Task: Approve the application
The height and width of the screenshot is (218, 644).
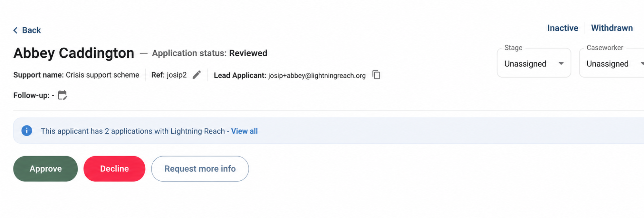Action: click(x=46, y=169)
